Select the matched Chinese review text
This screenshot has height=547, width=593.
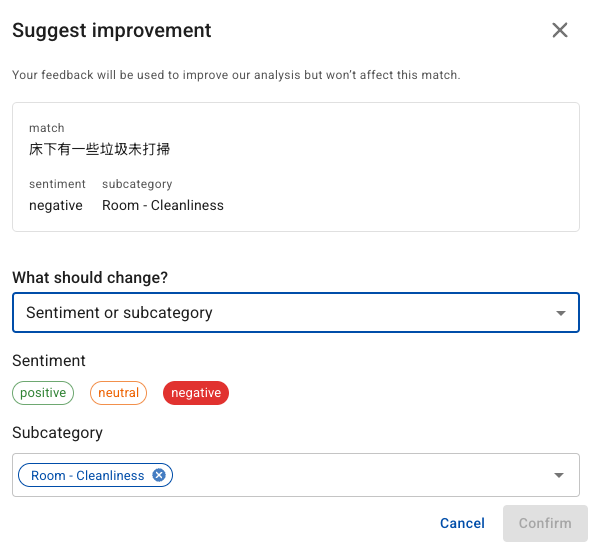(99, 149)
